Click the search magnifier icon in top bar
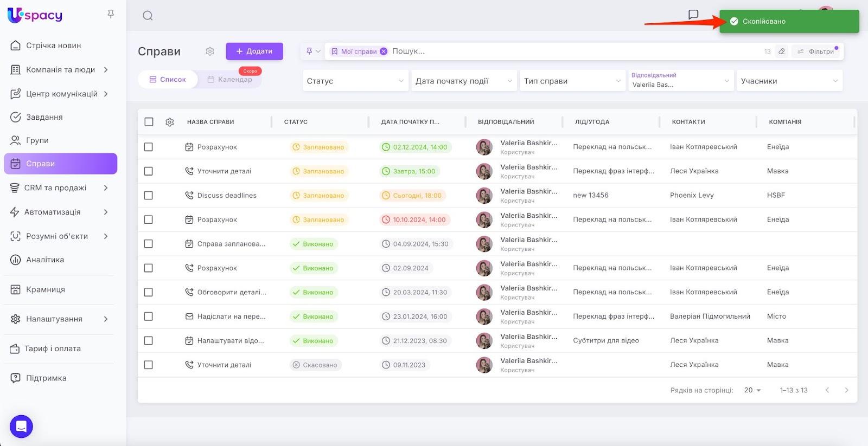 148,16
